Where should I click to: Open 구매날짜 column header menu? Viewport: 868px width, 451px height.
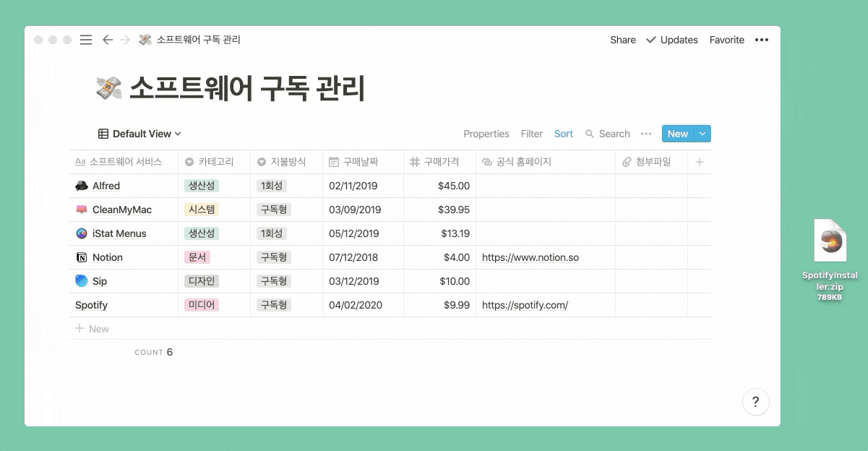point(364,162)
